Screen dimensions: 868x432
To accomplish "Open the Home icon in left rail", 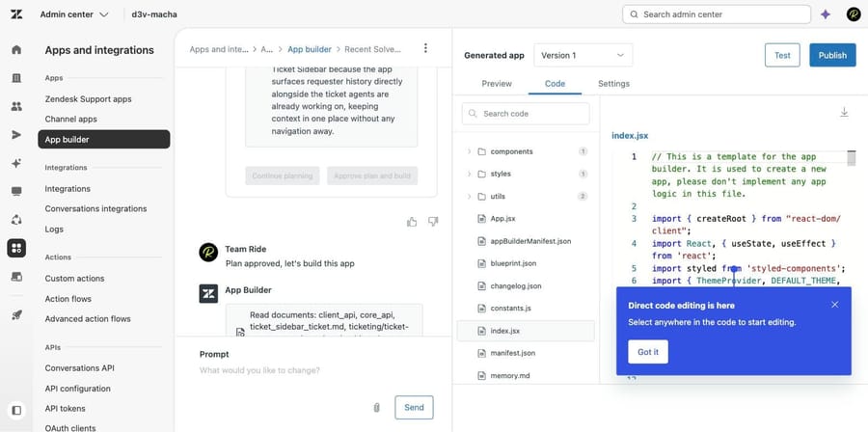I will tap(16, 50).
